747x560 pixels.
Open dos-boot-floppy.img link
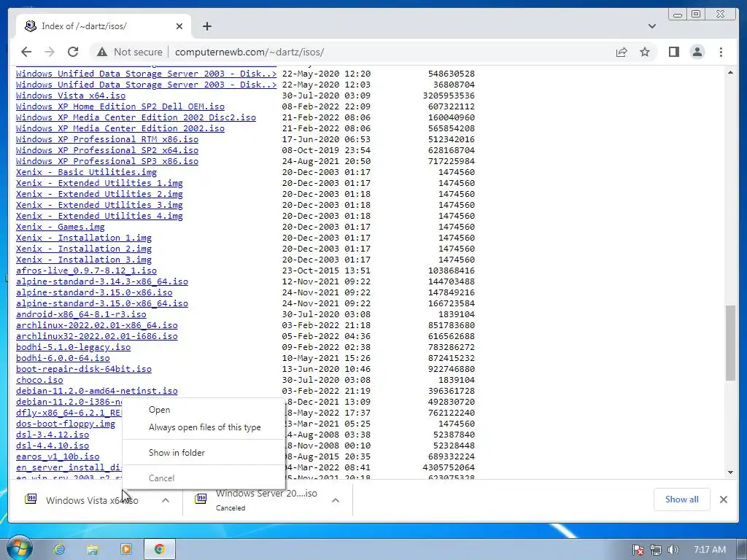point(66,424)
